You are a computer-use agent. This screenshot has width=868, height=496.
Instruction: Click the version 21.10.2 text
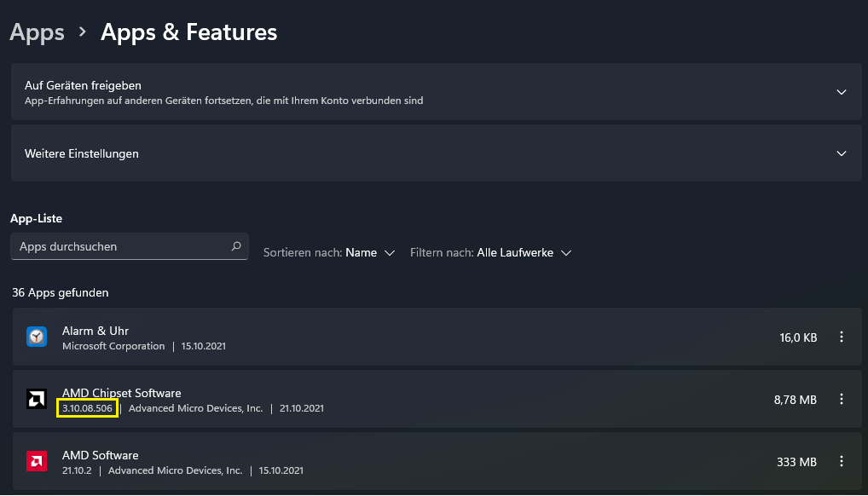[77, 470]
